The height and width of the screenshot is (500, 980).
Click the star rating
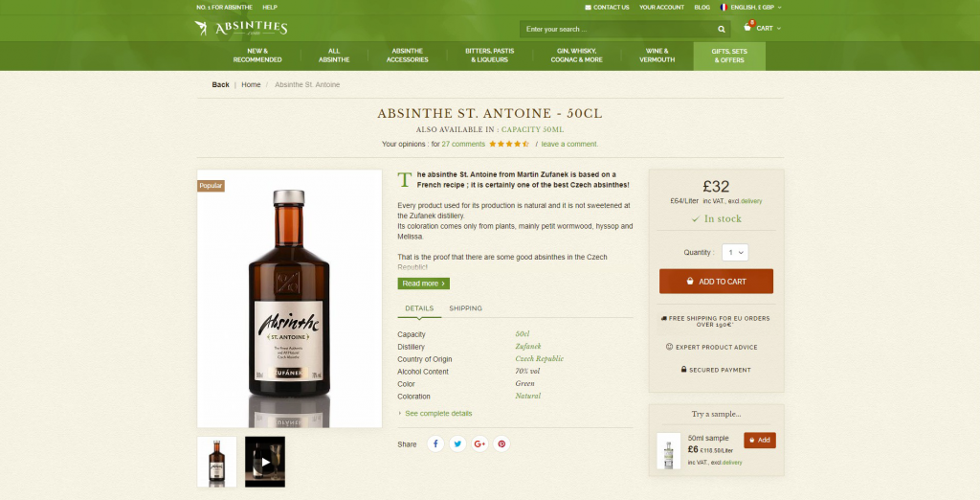tap(509, 144)
